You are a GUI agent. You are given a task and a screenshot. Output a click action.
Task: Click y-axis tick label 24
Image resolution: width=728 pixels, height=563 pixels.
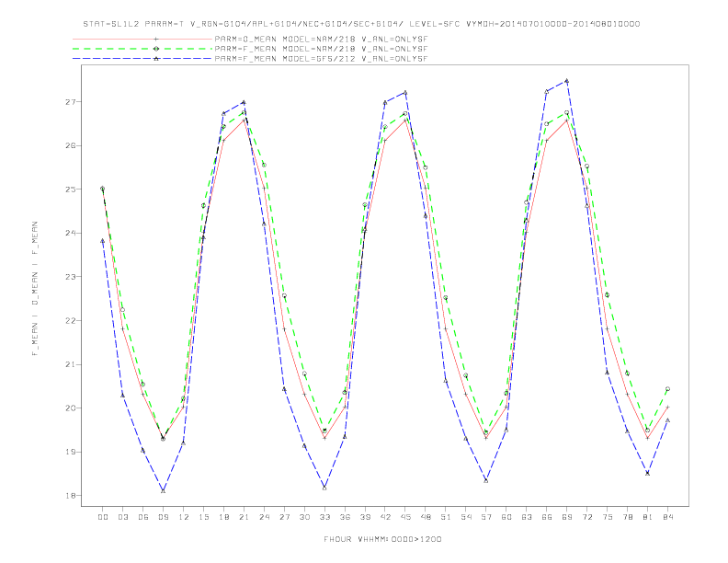tap(71, 233)
